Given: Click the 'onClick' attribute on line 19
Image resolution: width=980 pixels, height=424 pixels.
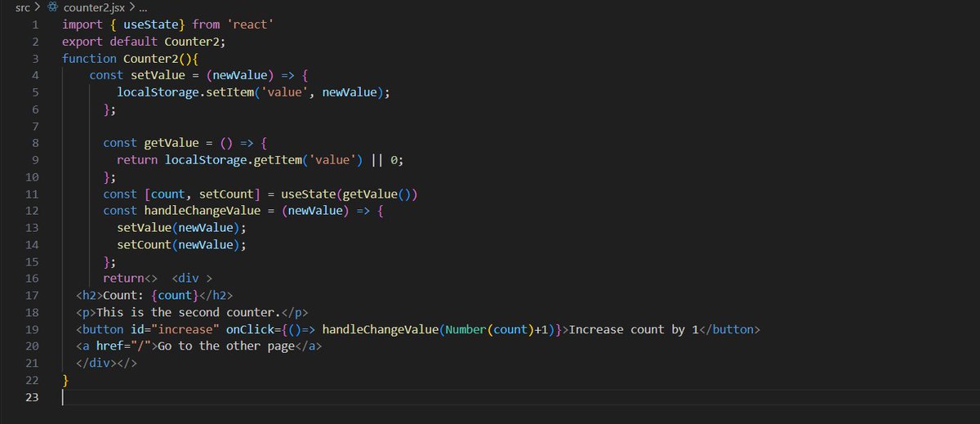Looking at the screenshot, I should tap(250, 329).
